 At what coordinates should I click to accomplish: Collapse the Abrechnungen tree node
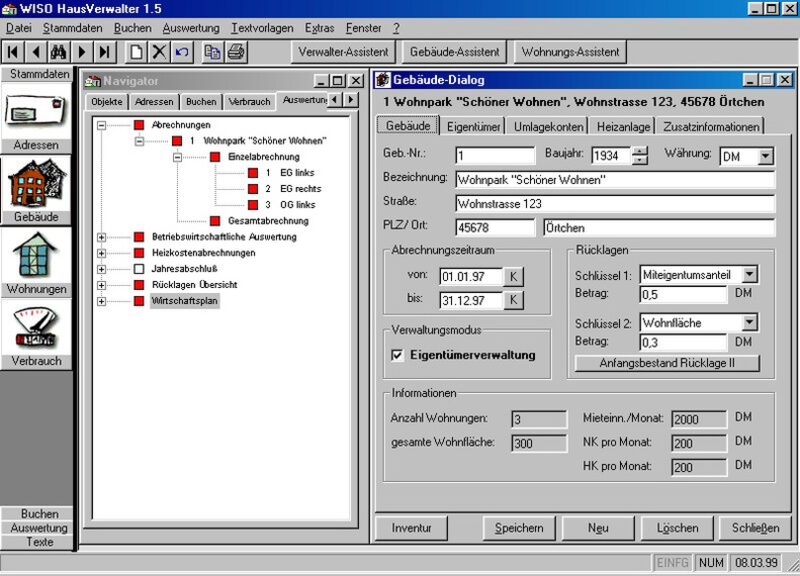point(102,125)
